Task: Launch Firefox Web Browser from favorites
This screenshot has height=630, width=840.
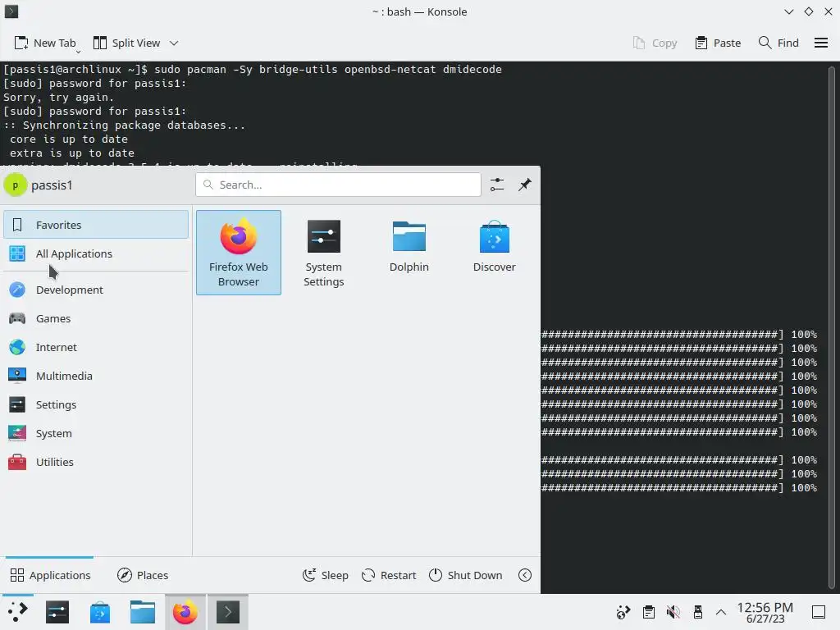Action: click(239, 253)
